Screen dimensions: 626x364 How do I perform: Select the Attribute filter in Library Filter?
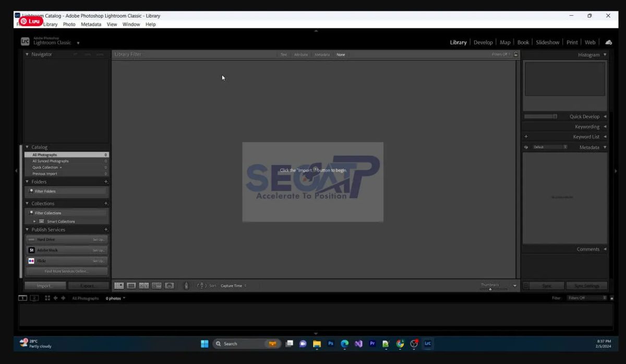[301, 55]
